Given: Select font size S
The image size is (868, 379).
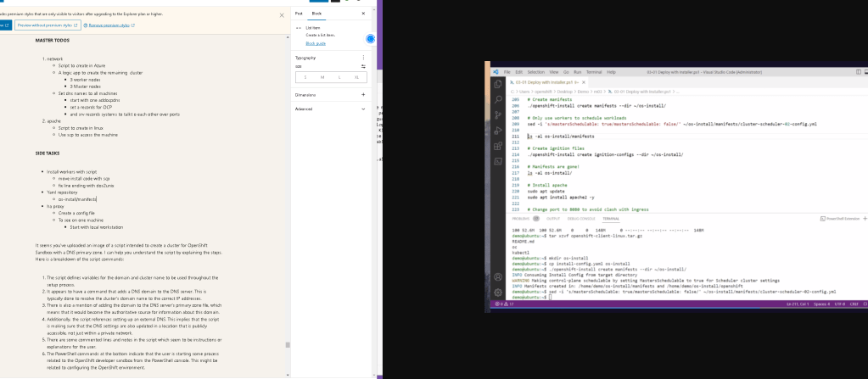Looking at the screenshot, I should tap(305, 77).
